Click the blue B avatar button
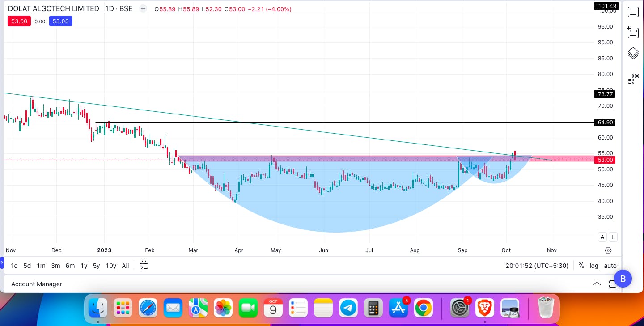Image resolution: width=644 pixels, height=326 pixels. 623,279
